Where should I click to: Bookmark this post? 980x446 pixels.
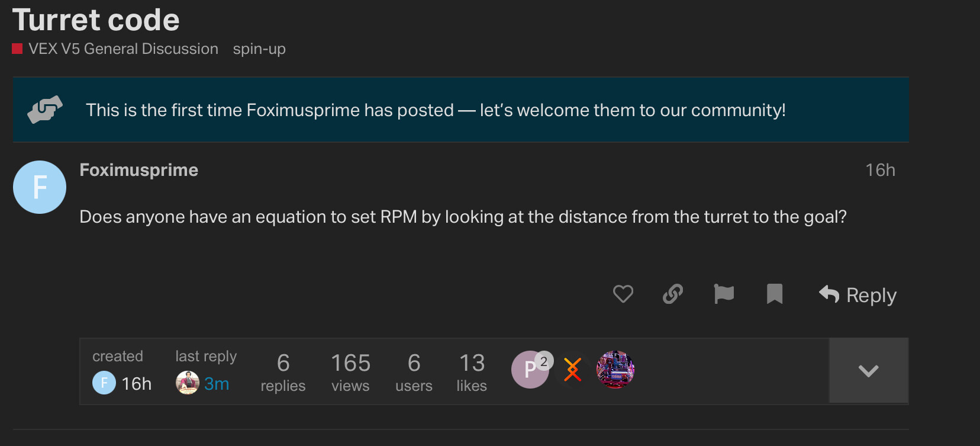775,294
